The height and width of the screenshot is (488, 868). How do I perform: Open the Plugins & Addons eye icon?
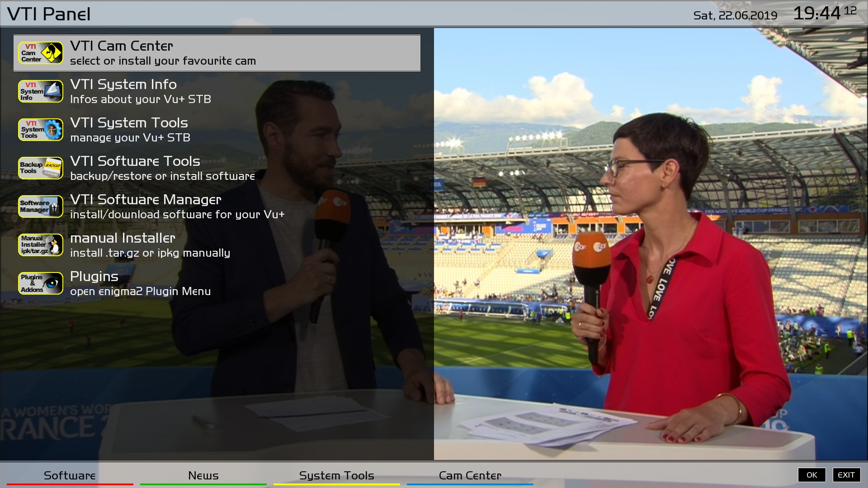pyautogui.click(x=41, y=283)
